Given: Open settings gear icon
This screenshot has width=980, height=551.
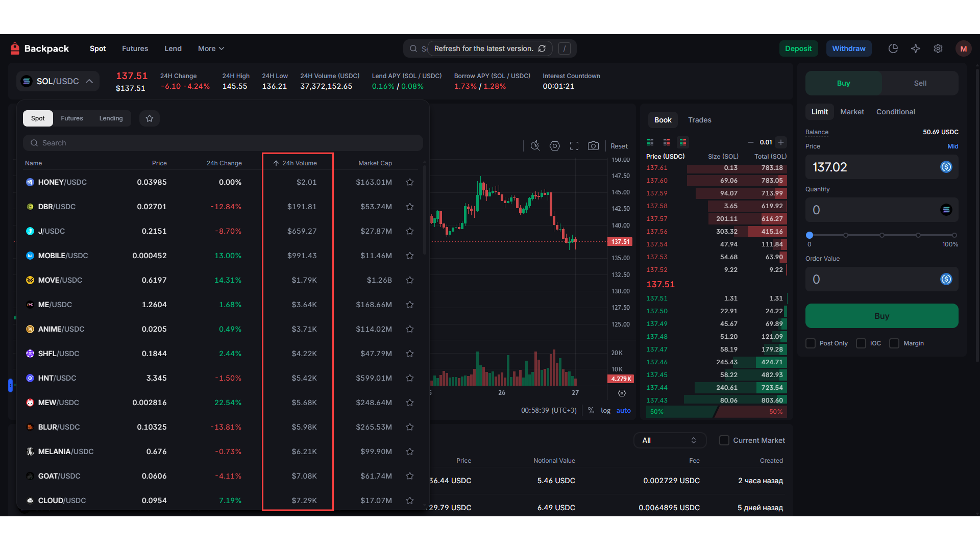Looking at the screenshot, I should [938, 48].
